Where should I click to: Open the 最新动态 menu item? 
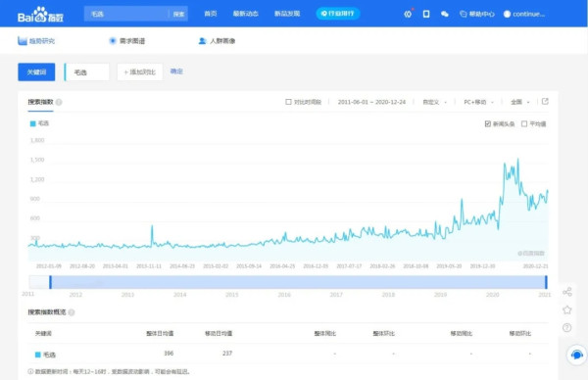click(x=246, y=14)
